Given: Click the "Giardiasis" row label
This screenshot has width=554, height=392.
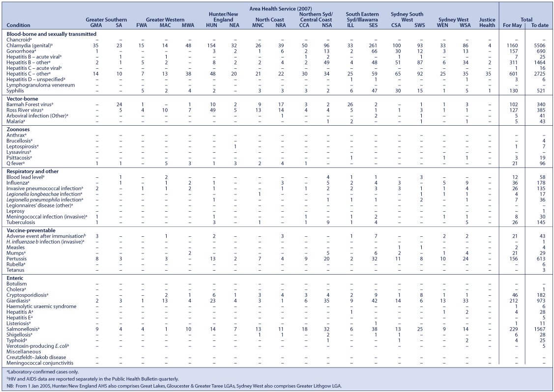Looking at the screenshot, I should (19, 301).
